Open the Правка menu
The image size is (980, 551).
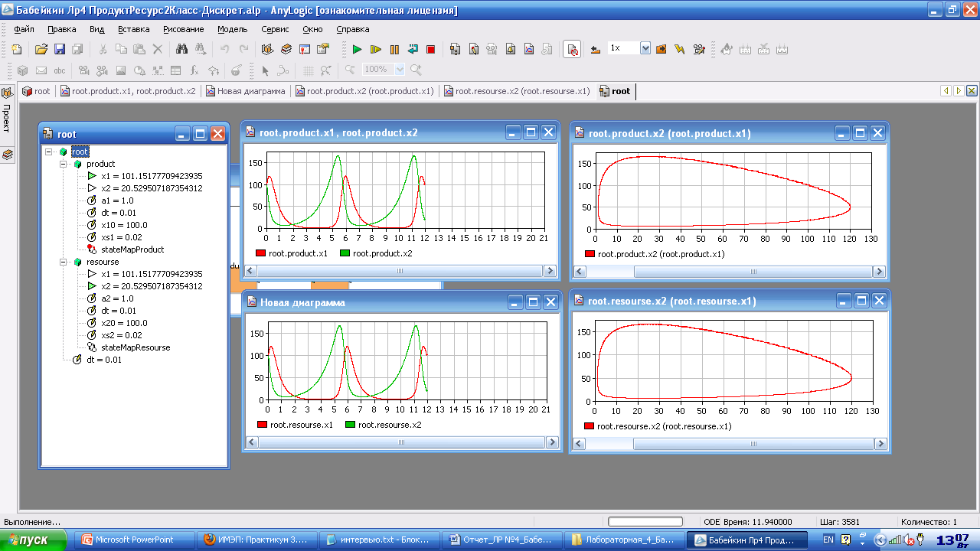click(62, 29)
